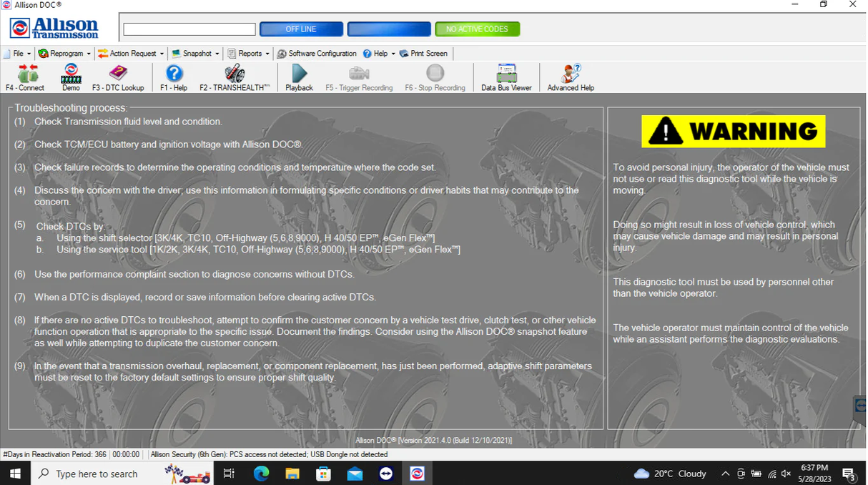This screenshot has width=868, height=485.
Task: Open the Action Request dropdown
Action: click(132, 54)
